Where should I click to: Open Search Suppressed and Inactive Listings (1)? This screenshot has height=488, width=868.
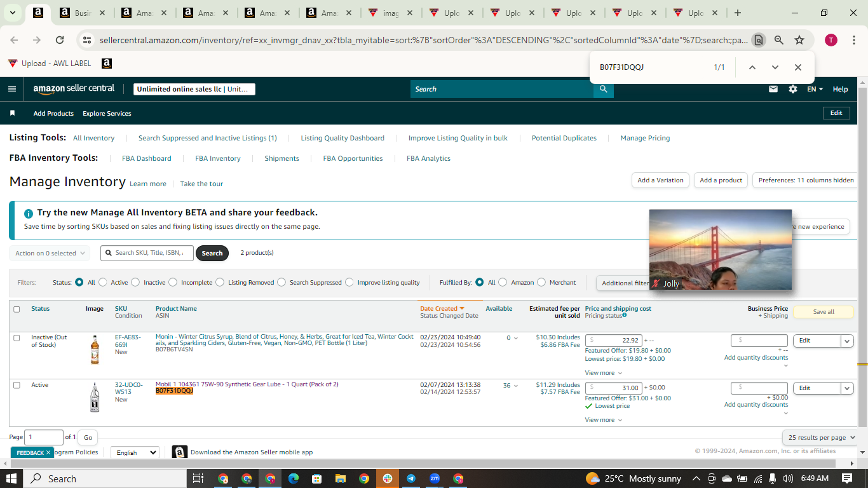[x=207, y=138]
